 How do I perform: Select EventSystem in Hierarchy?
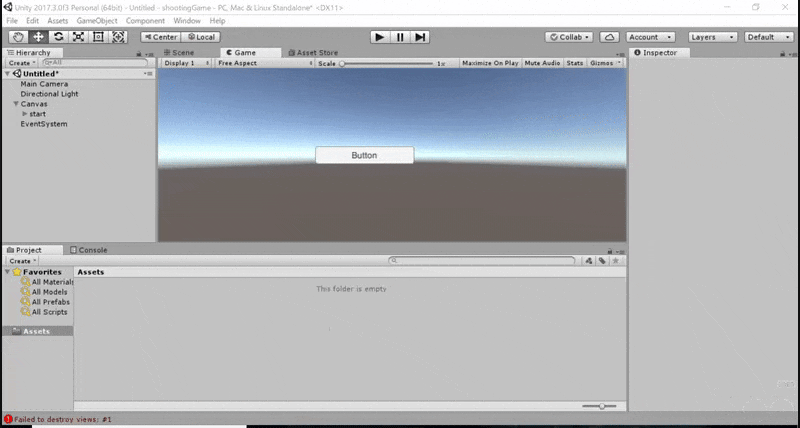(44, 124)
